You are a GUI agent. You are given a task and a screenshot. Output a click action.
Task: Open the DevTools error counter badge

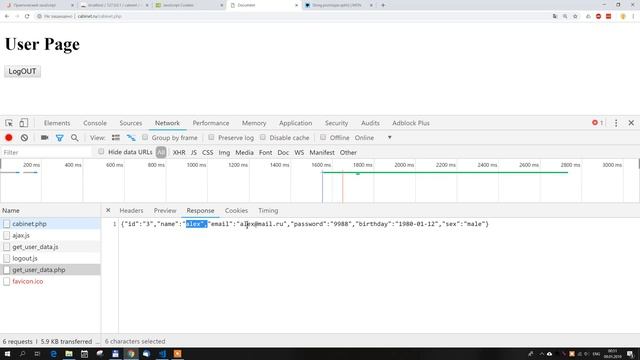(598, 122)
